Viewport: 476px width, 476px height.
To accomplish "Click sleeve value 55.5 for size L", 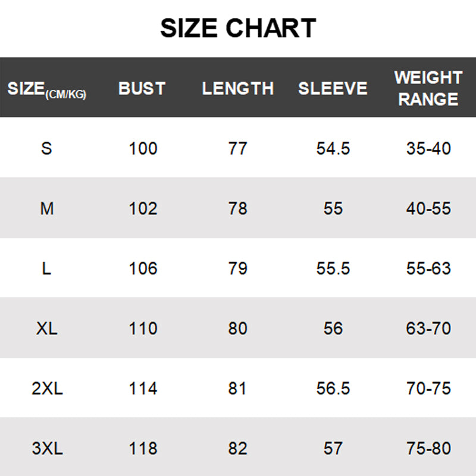I will tap(333, 269).
